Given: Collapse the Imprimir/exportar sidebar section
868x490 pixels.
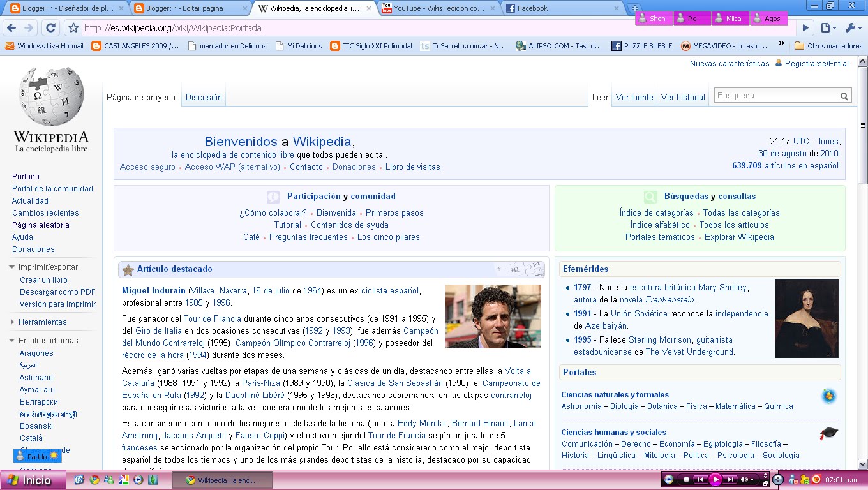Looking at the screenshot, I should click(43, 267).
